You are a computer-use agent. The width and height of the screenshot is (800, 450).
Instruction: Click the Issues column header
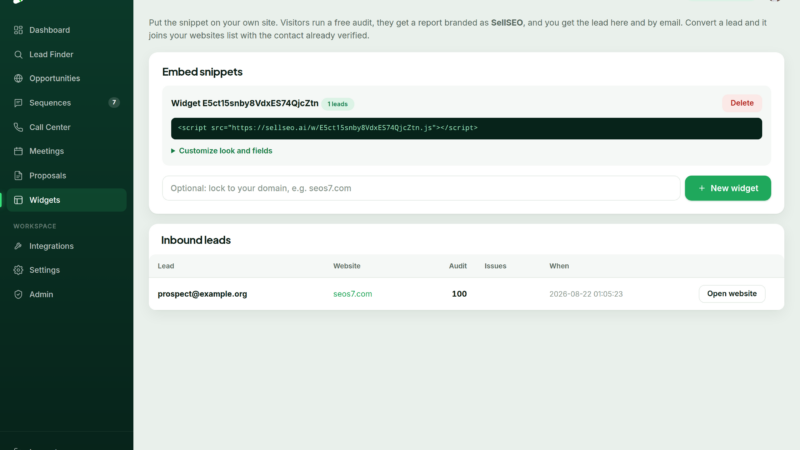coord(495,266)
